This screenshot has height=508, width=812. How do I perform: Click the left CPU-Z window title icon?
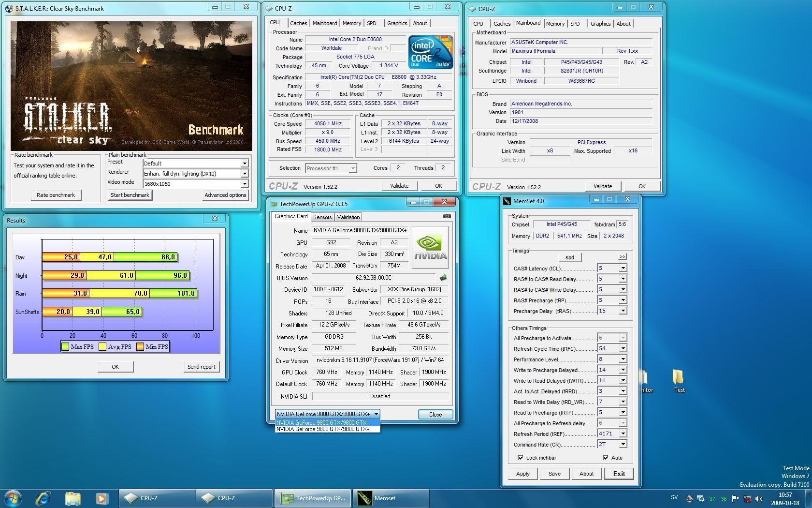click(x=269, y=8)
